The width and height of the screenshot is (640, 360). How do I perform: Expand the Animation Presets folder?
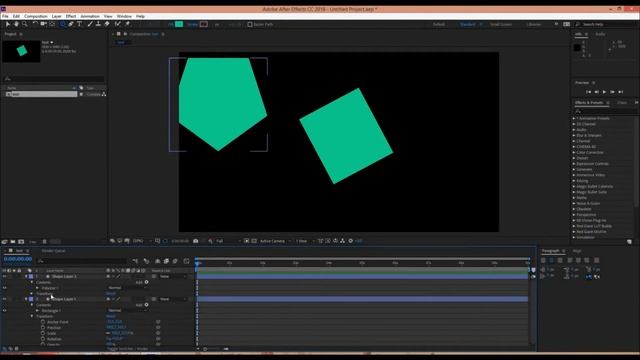coord(574,118)
